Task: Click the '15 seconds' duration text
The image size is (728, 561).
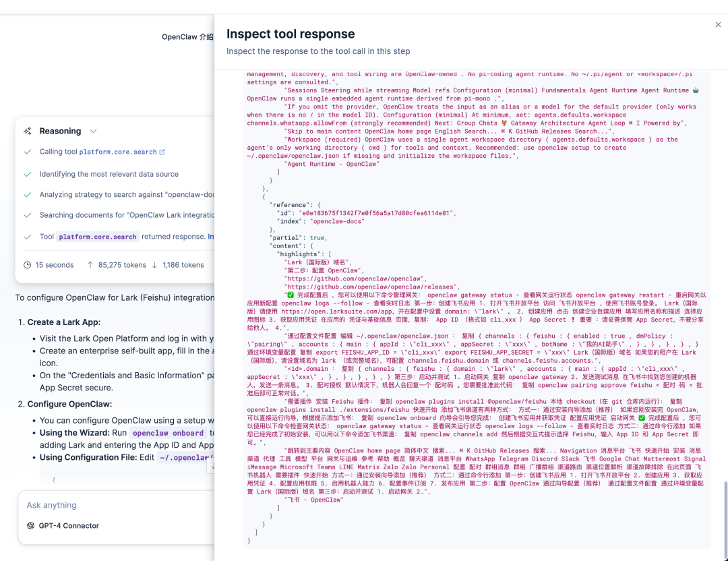Action: (x=55, y=265)
